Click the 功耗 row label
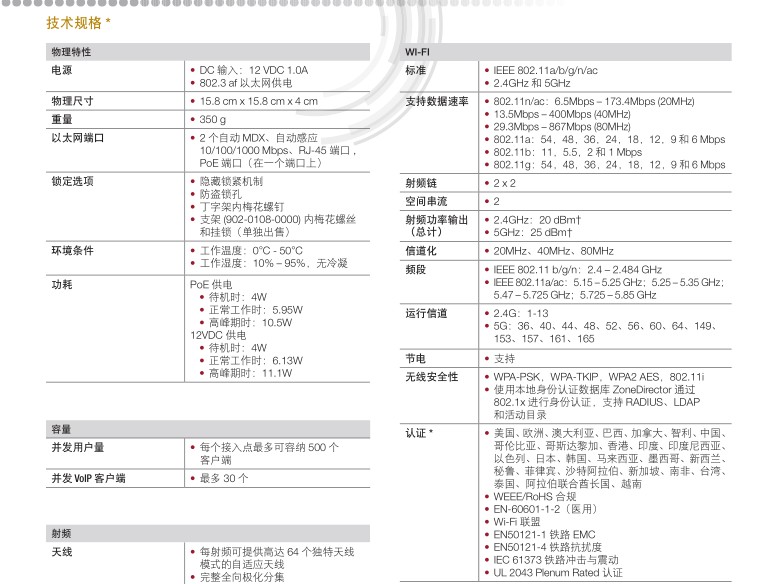767x584 pixels. click(62, 284)
